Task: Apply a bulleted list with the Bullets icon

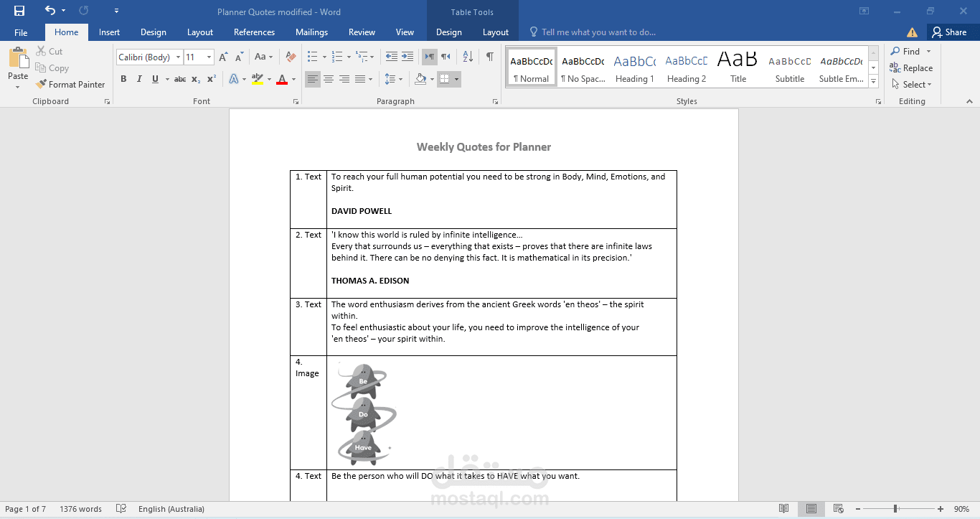Action: (312, 57)
